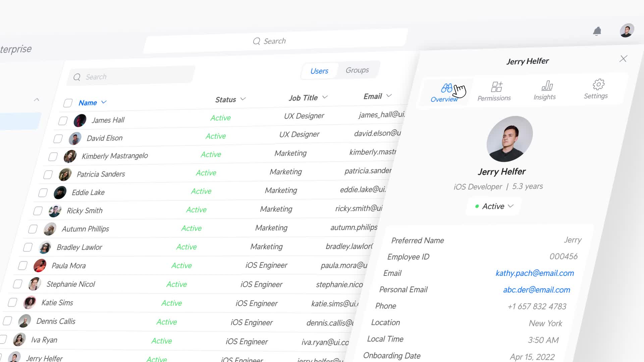The image size is (644, 362).
Task: Expand the Status column sort dropdown
Action: (243, 99)
